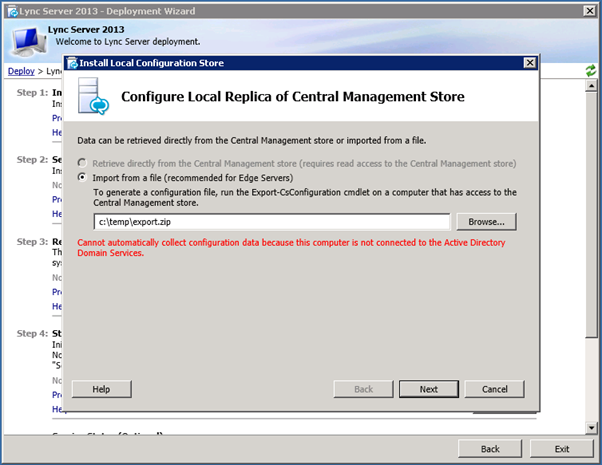
Task: Click the export.zip file path field
Action: (270, 222)
